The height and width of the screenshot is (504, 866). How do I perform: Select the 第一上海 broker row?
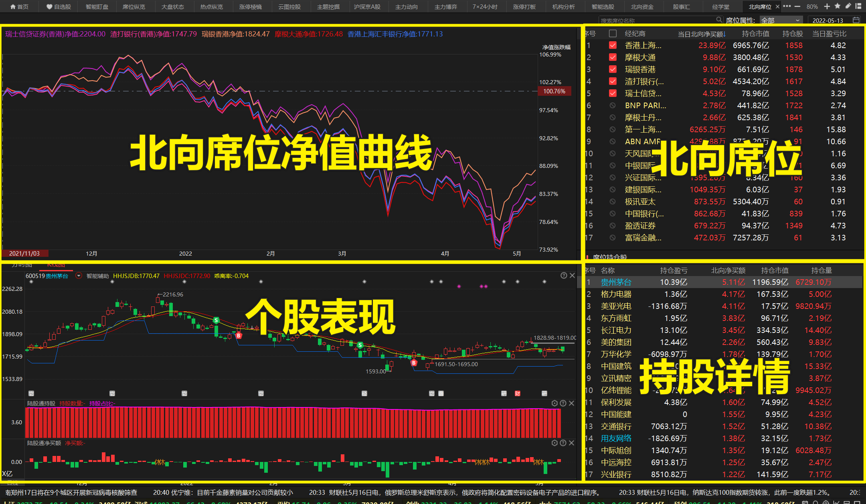click(x=724, y=129)
